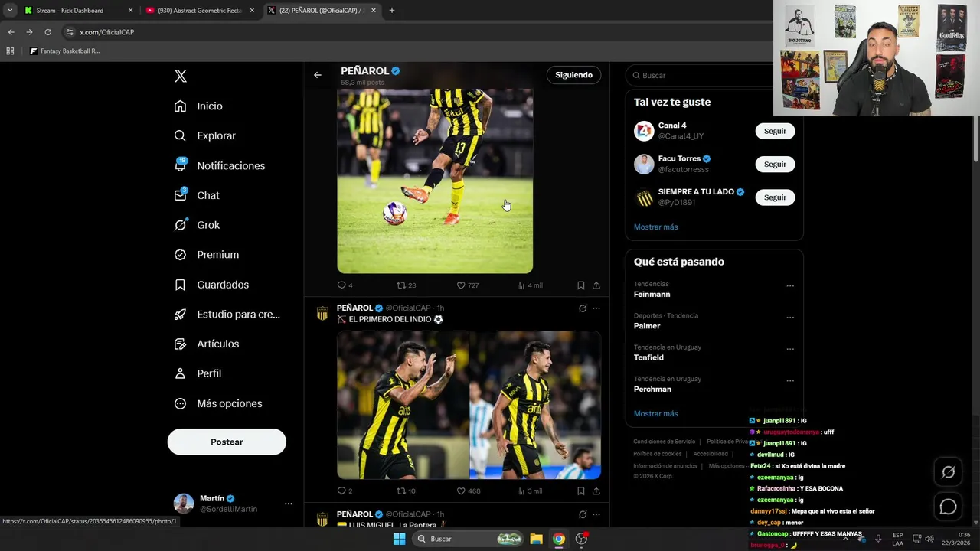Open account menu dots next to Martín

[288, 504]
